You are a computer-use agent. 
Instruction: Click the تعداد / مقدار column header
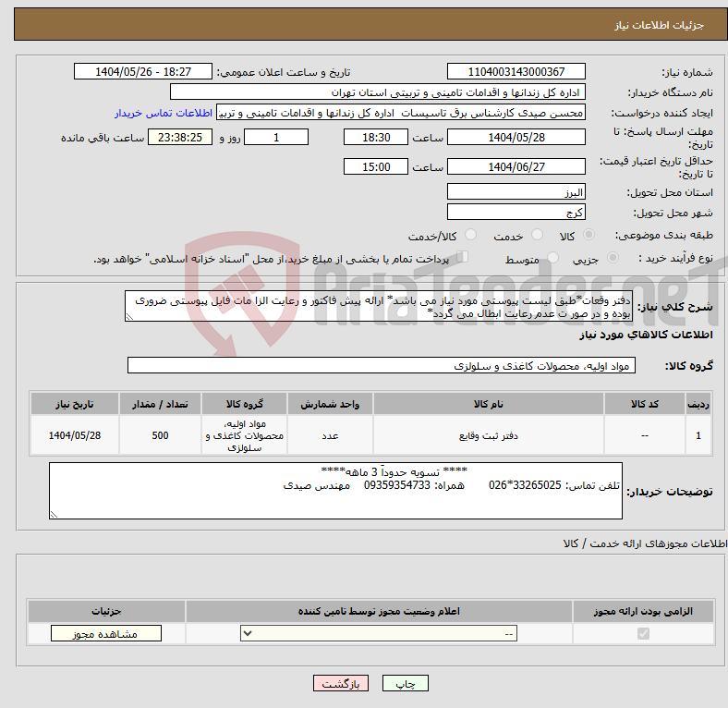(160, 404)
